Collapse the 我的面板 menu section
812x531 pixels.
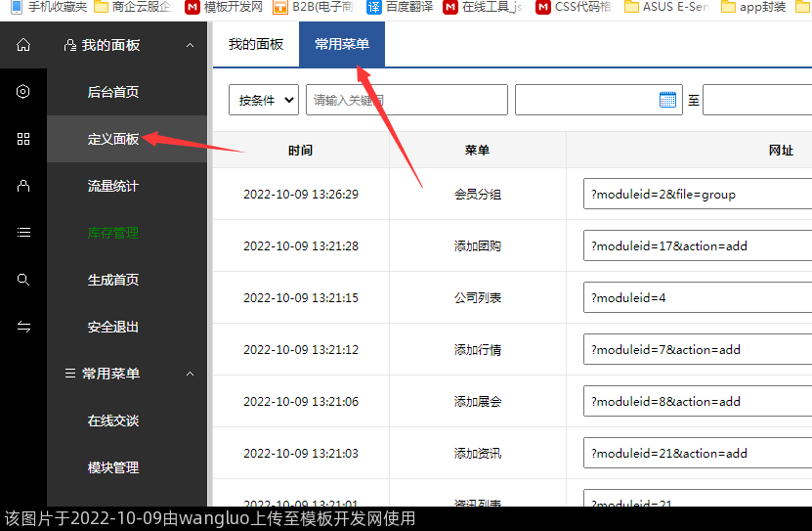190,45
